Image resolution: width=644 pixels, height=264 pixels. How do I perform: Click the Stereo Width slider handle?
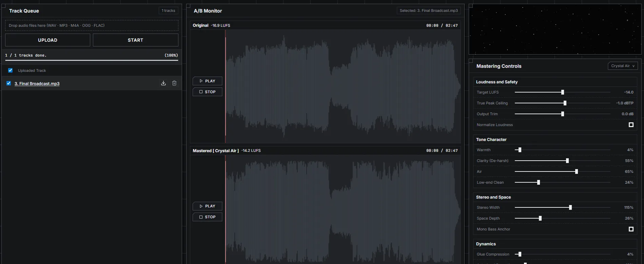[x=570, y=207]
